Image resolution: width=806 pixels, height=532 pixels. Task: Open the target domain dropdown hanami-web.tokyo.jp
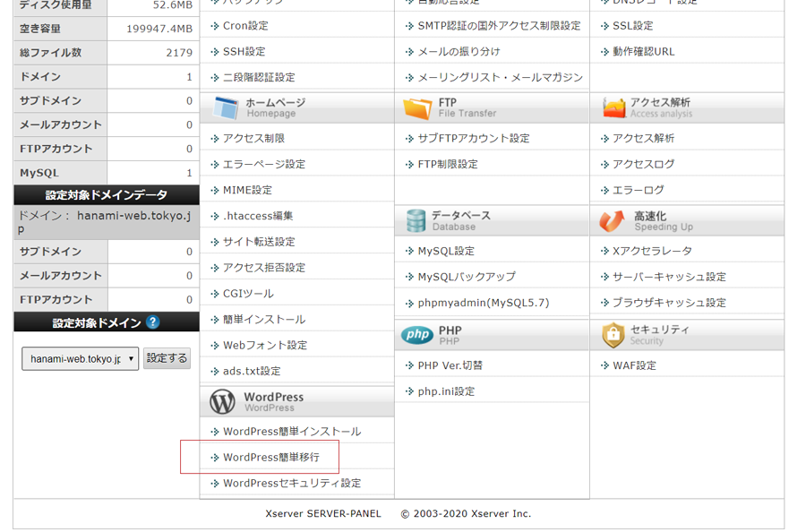(81, 358)
